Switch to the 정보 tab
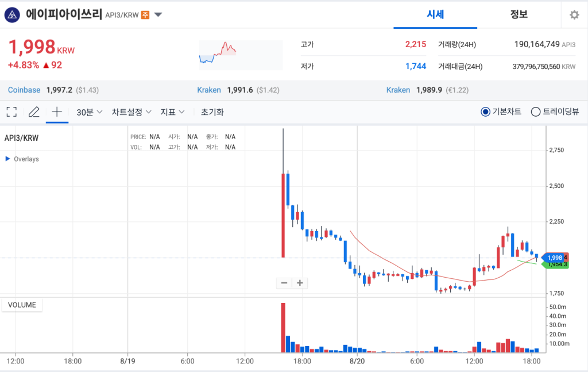Screen dimensions: 588x372 point(519,14)
